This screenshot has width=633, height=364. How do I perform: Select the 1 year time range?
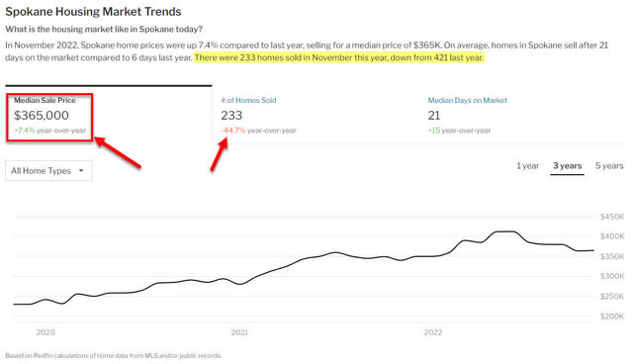(527, 166)
